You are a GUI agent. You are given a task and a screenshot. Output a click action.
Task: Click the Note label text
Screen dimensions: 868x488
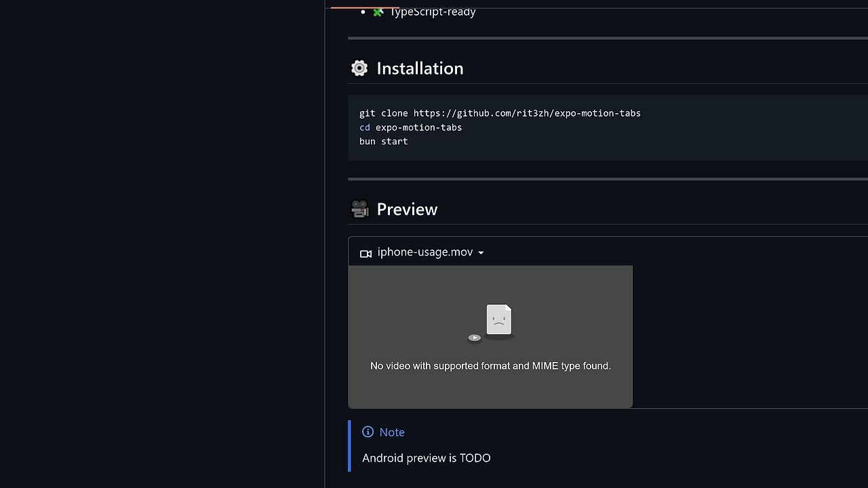point(392,432)
